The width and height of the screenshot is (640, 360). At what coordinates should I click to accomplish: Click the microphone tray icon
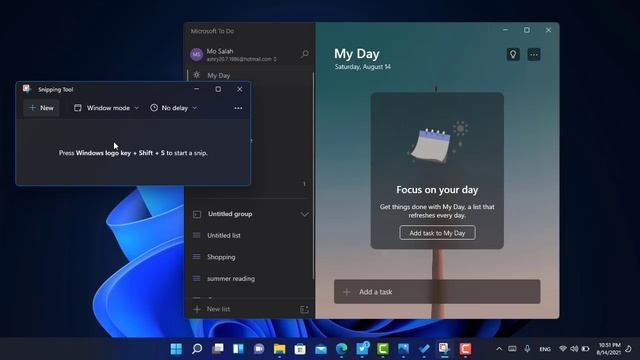(527, 349)
